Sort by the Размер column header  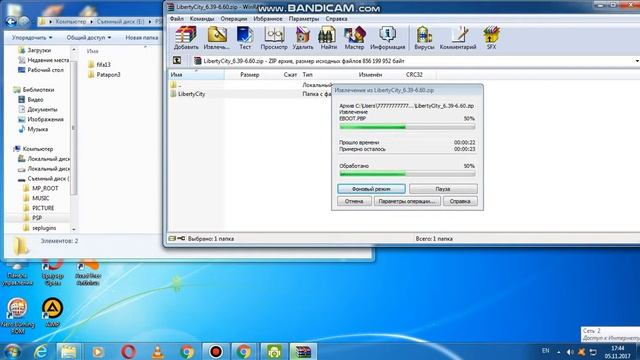point(249,75)
